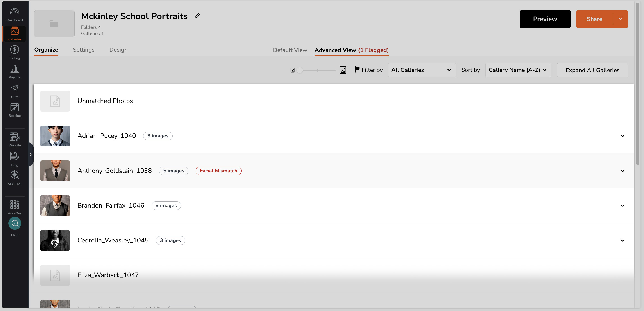Select the Unmatched Photos row title
This screenshot has width=644, height=311.
(105, 101)
